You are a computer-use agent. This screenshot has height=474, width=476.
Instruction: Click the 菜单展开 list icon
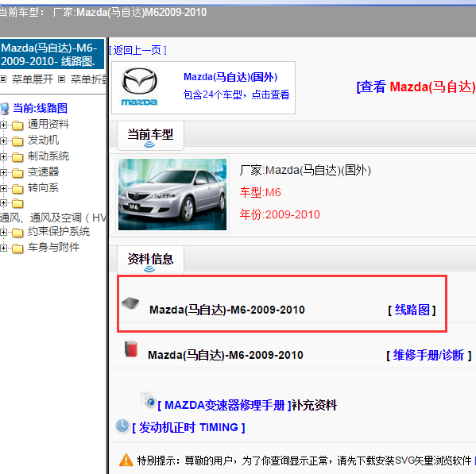pyautogui.click(x=3, y=79)
